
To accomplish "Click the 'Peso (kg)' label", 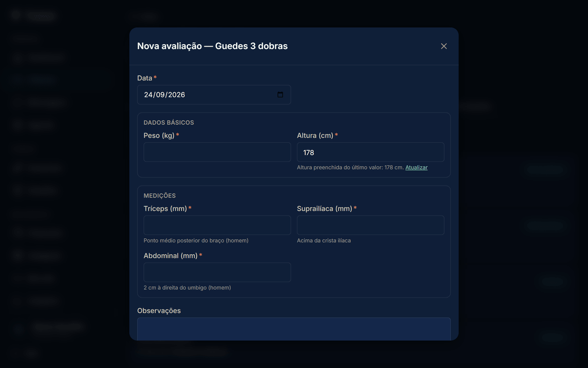I will click(159, 135).
